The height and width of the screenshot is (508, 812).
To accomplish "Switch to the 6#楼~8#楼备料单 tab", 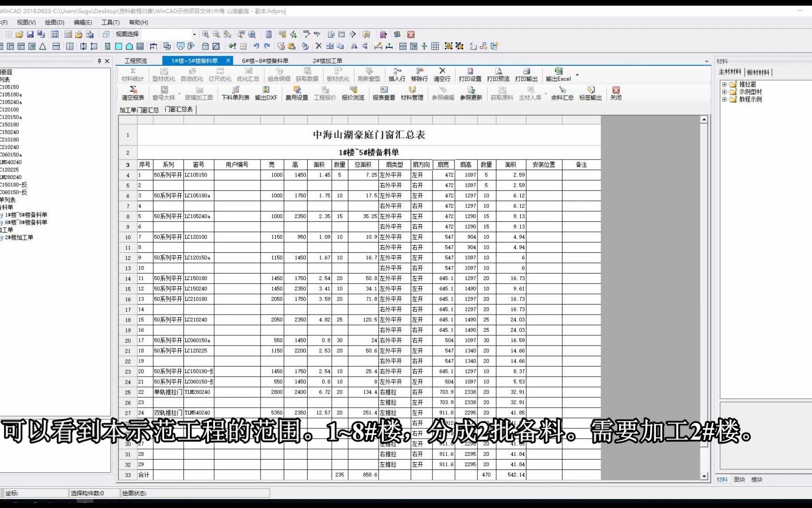I will click(265, 61).
